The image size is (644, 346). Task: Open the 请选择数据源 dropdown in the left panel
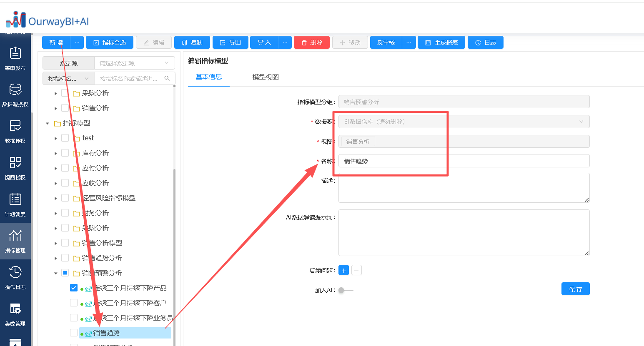click(135, 63)
